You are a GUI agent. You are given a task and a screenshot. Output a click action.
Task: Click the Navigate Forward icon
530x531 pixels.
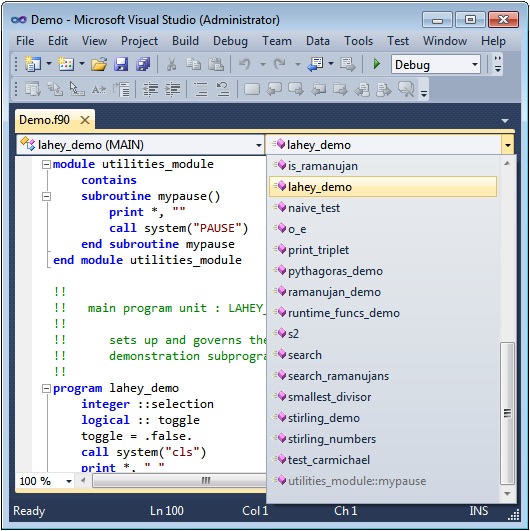click(x=347, y=64)
